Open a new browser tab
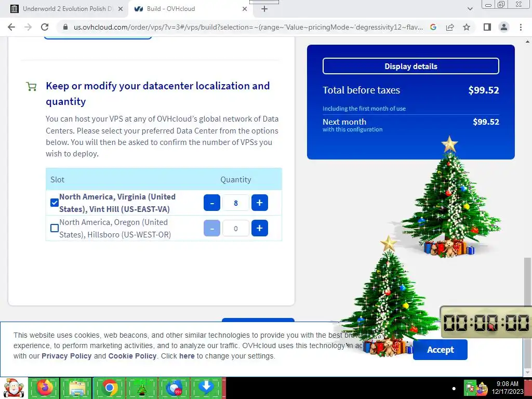532x399 pixels. pyautogui.click(x=264, y=9)
